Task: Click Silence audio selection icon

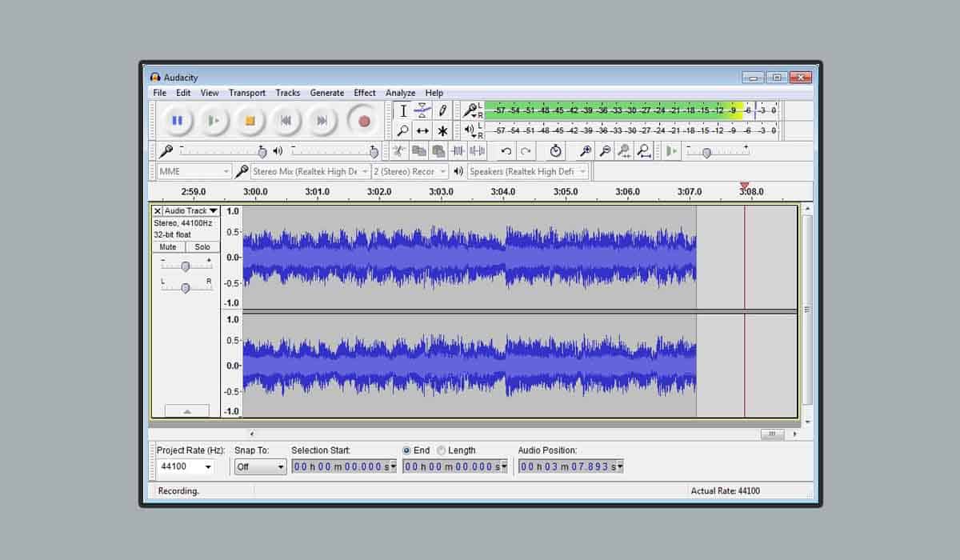Action: coord(478,150)
